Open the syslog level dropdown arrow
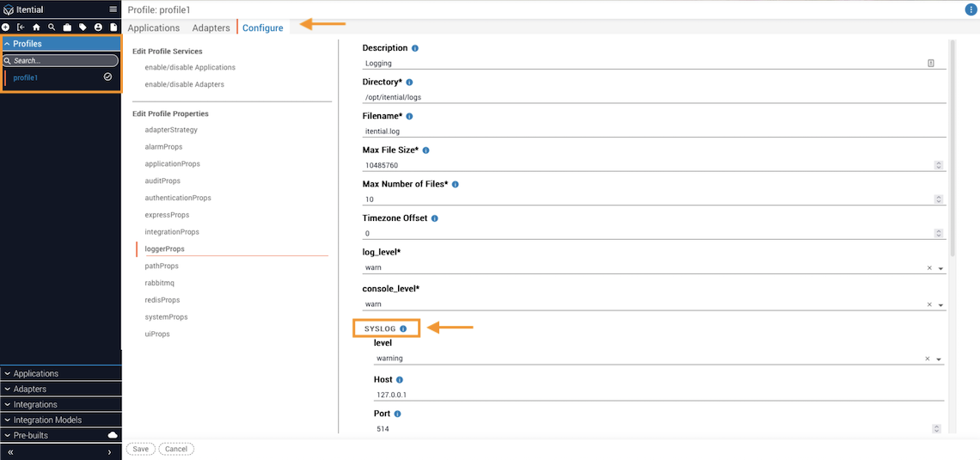980x460 pixels. (x=939, y=359)
